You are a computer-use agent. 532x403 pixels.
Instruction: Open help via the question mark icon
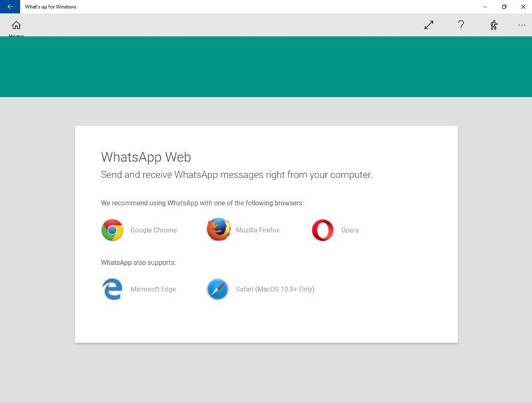click(x=461, y=25)
